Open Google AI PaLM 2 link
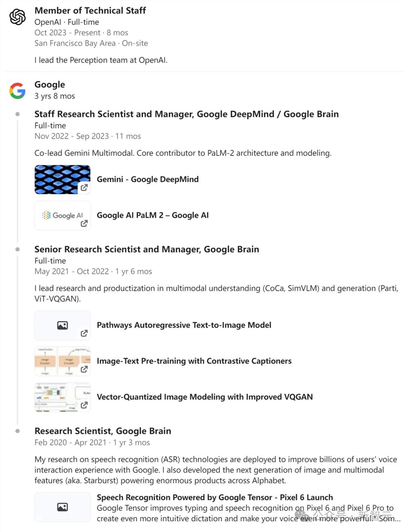 [x=152, y=215]
